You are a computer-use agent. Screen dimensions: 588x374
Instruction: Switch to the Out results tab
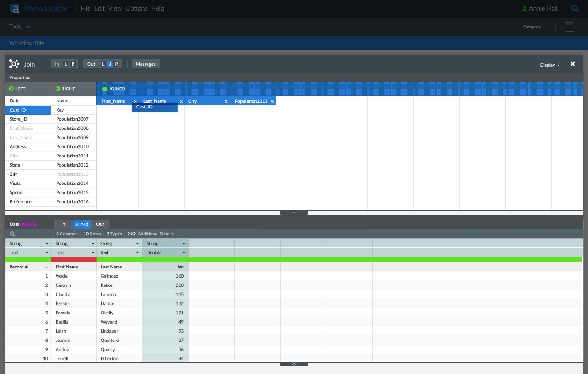pos(100,224)
